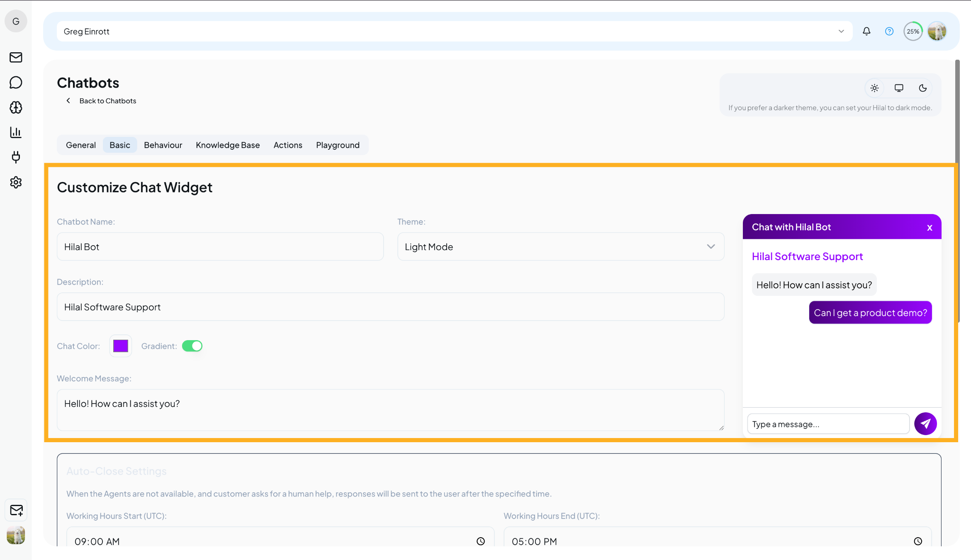
Task: View analytics via the bar chart icon
Action: tap(15, 132)
